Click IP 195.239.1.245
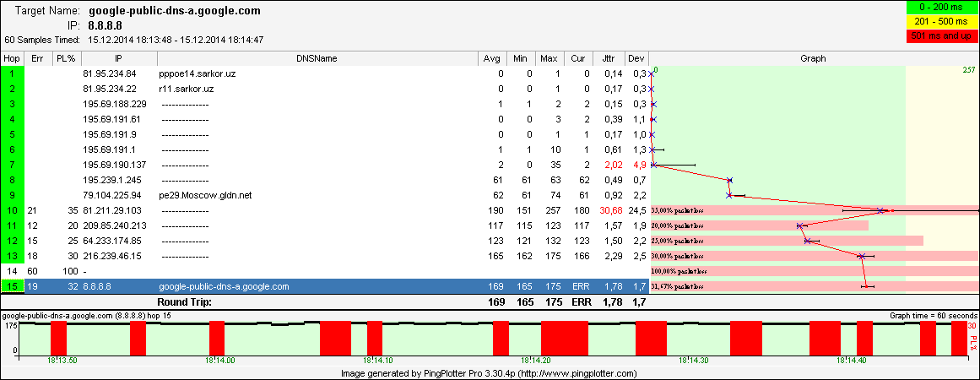 tap(112, 180)
